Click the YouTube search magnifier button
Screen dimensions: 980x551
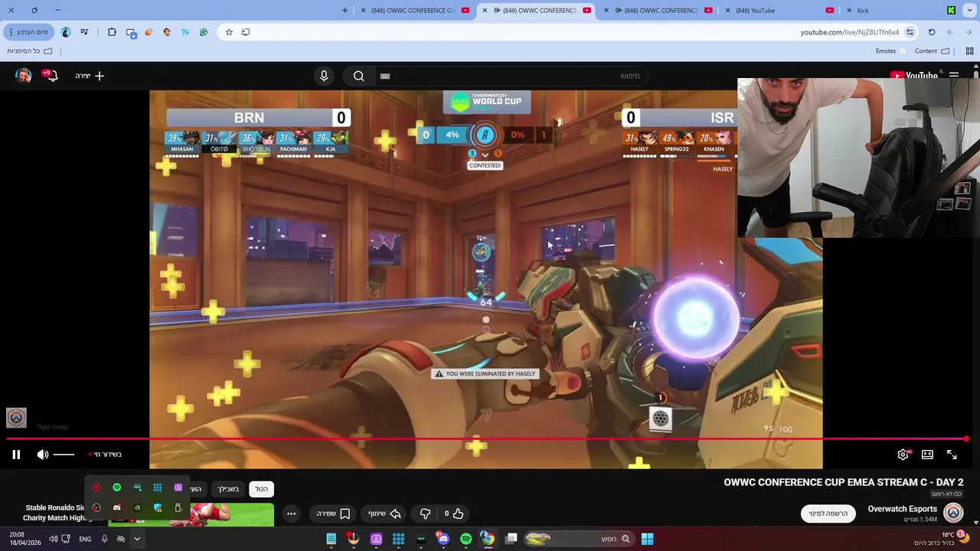click(x=358, y=76)
